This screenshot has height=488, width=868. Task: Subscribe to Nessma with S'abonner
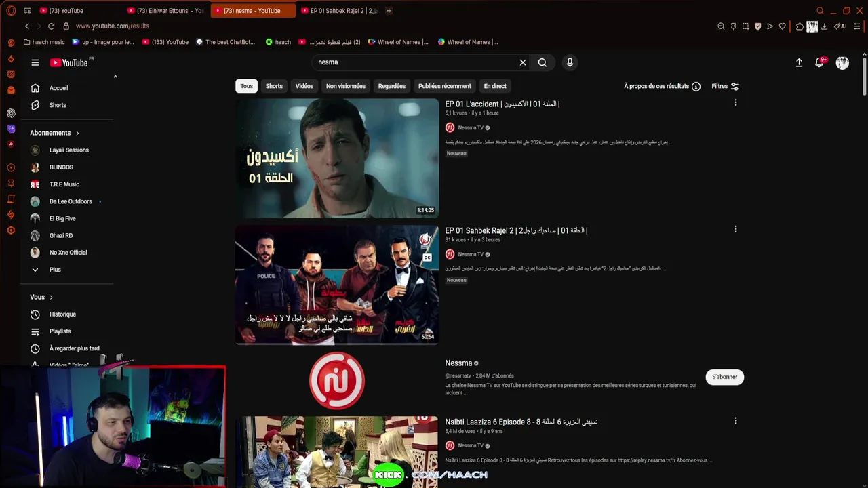coord(725,377)
